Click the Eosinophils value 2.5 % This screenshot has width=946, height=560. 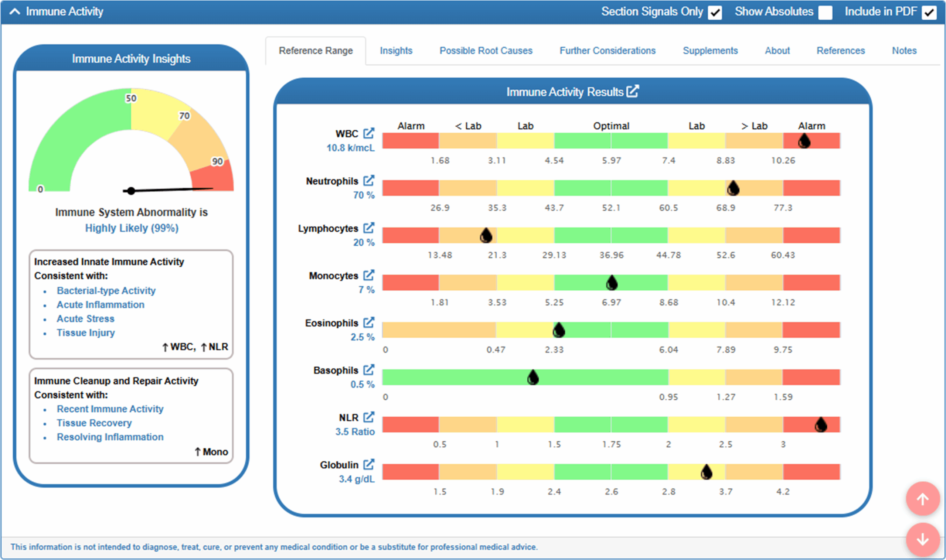(x=363, y=337)
